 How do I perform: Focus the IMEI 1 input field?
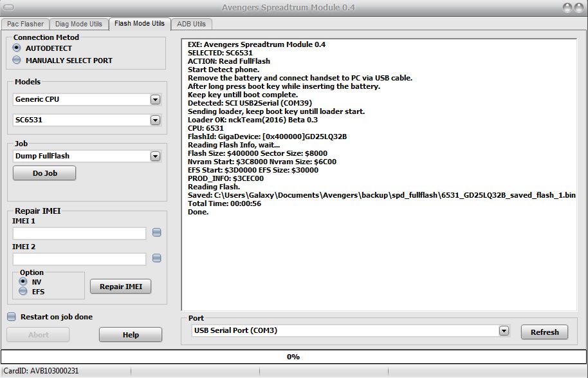79,233
